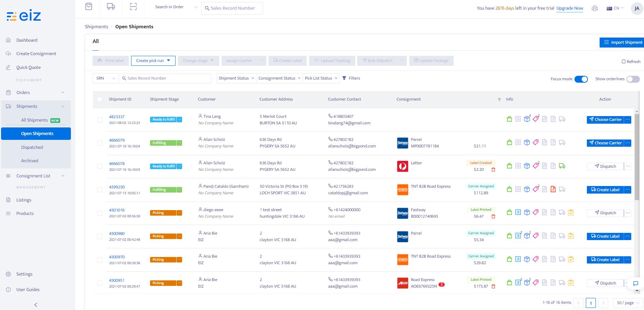Image resolution: width=644 pixels, height=310 pixels.
Task: Open the Dashboard menu item
Action: pos(27,40)
